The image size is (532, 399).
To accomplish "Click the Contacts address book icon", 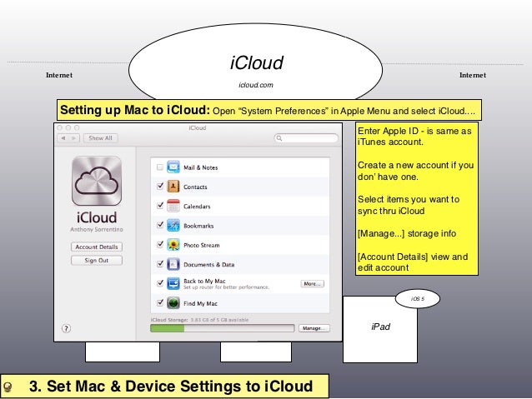I will pyautogui.click(x=173, y=187).
